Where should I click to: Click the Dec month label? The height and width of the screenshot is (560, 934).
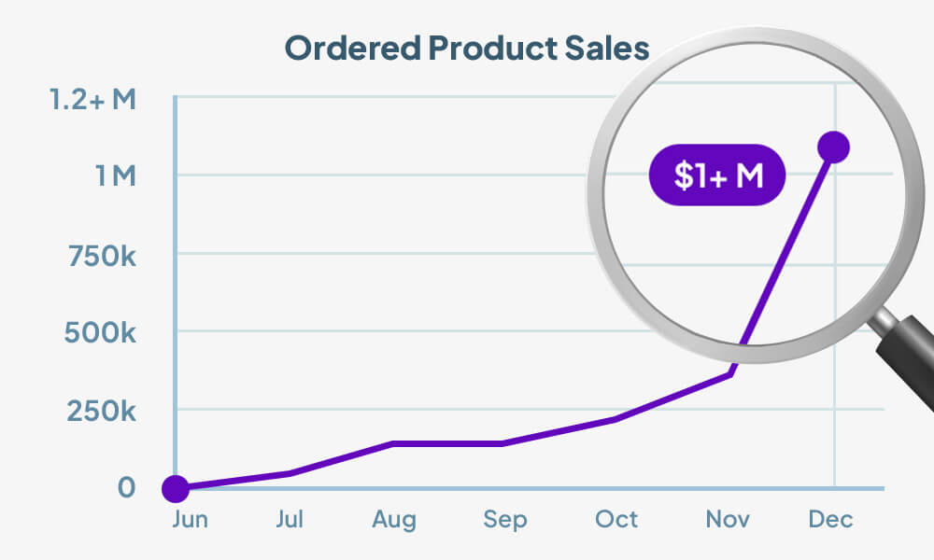click(x=832, y=520)
